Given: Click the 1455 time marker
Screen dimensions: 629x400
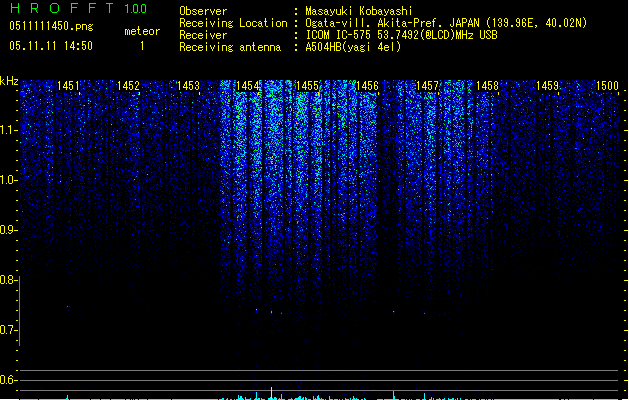Looking at the screenshot, I should pos(307,86).
